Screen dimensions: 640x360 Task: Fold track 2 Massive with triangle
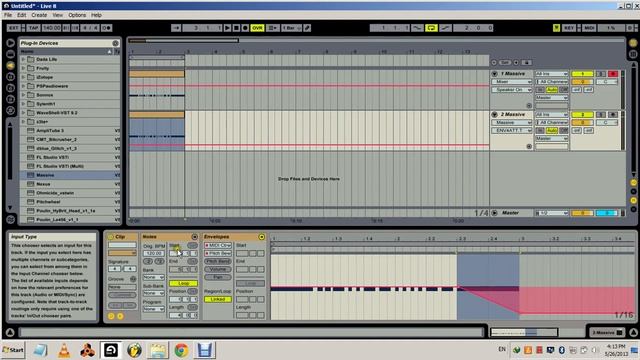pos(495,115)
